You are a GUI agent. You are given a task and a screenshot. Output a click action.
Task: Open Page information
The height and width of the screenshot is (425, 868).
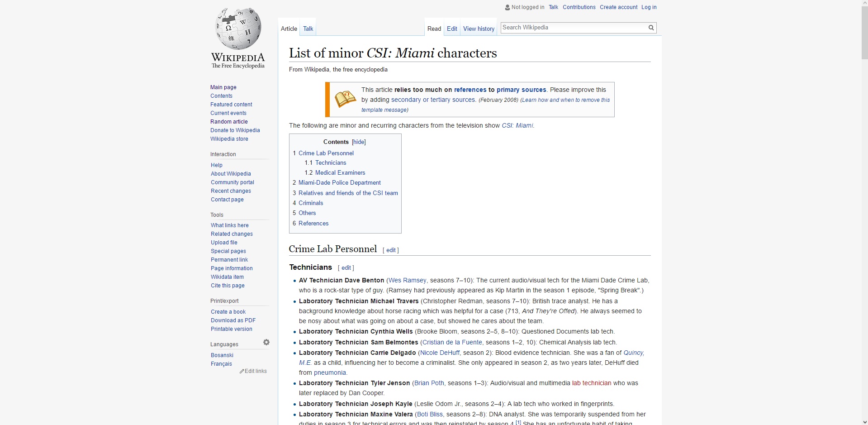[232, 268]
